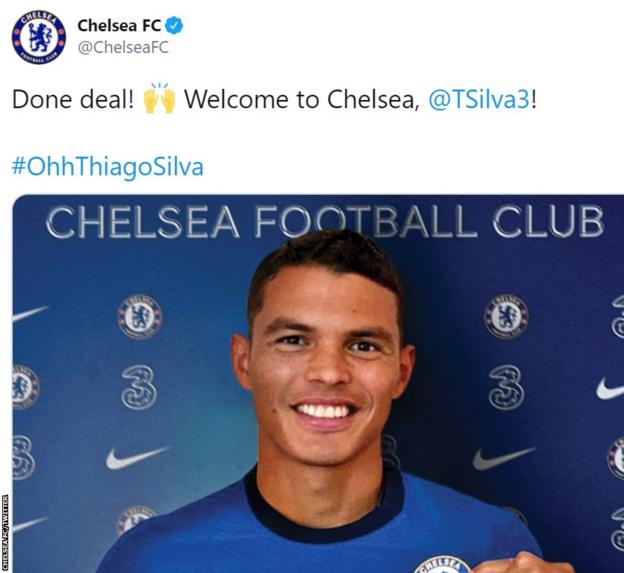Click the Nike swoosh left of the player's neck

137,458
